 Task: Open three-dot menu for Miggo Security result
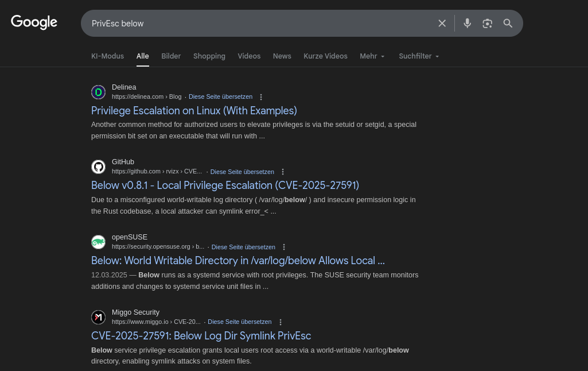point(280,322)
